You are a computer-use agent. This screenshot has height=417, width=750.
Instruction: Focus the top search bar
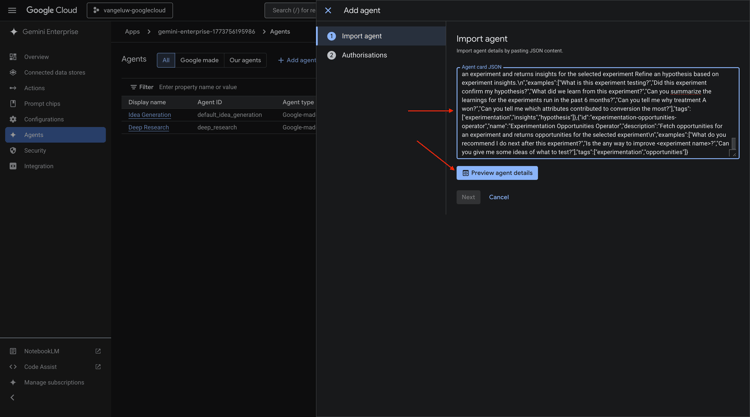tap(290, 10)
